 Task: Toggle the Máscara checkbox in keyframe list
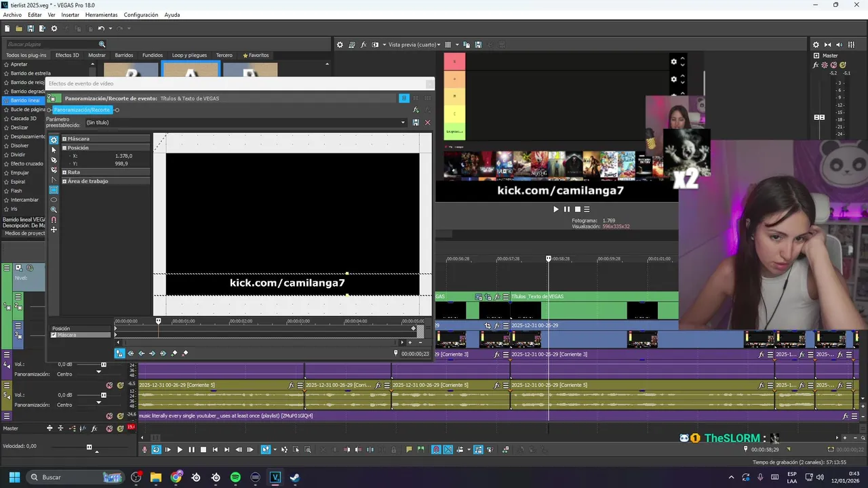(54, 335)
